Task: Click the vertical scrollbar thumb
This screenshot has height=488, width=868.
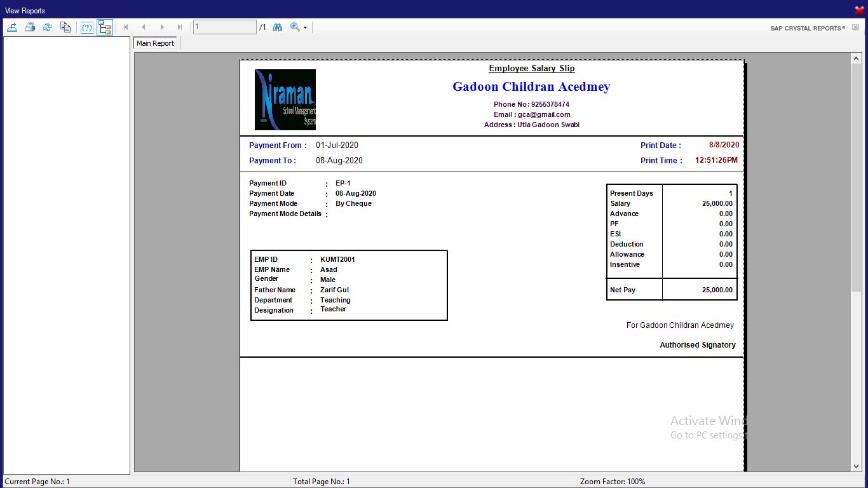Action: (x=856, y=178)
